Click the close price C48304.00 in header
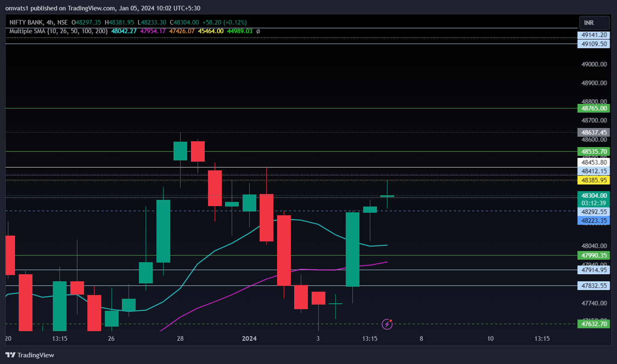617x364 pixels. coord(184,22)
